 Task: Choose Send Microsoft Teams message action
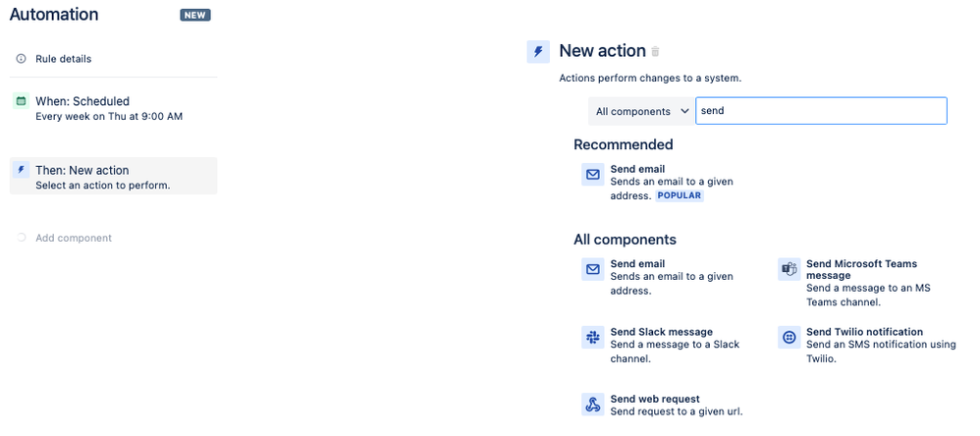(x=861, y=264)
